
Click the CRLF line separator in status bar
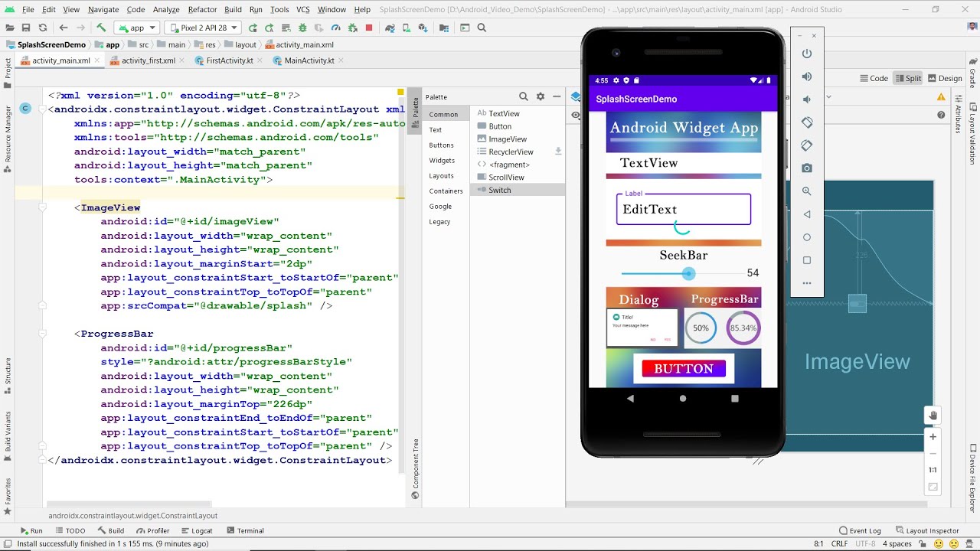(839, 543)
